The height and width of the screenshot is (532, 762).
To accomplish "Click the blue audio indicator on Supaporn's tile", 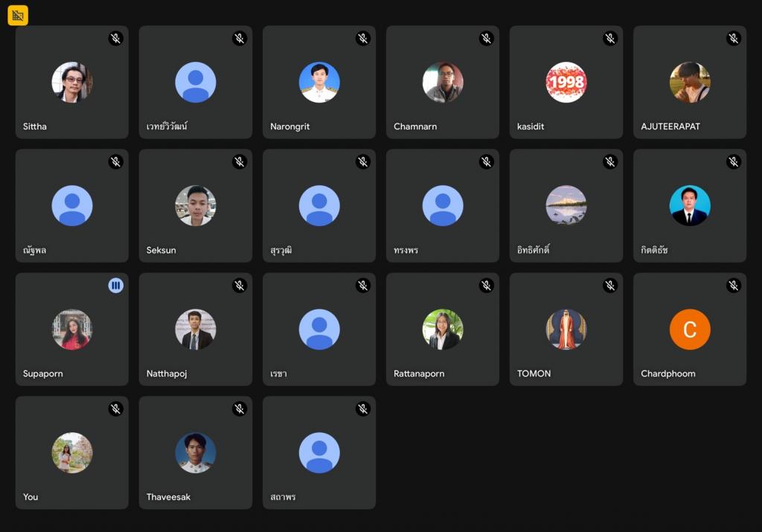I will coord(115,286).
